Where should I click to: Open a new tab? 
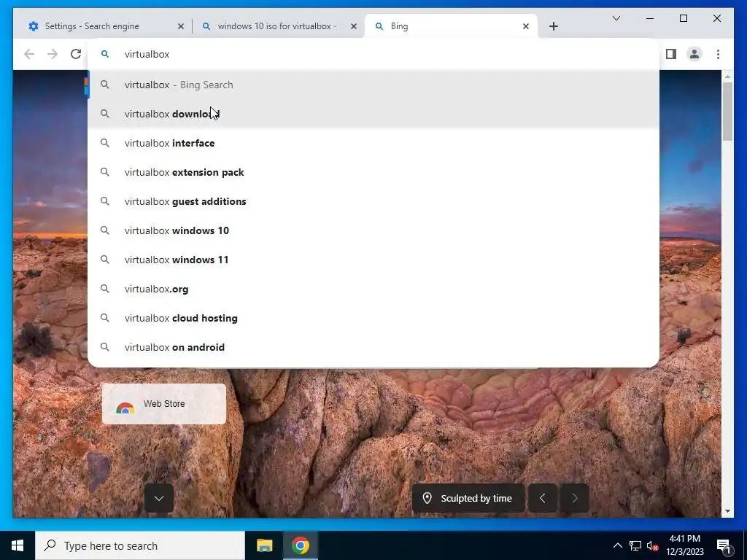click(x=553, y=26)
